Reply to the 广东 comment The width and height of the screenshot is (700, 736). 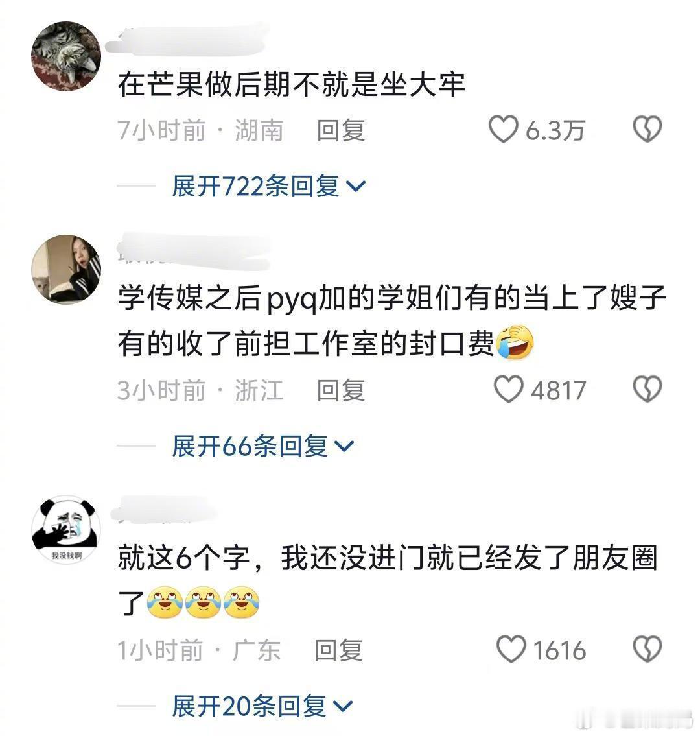338,650
